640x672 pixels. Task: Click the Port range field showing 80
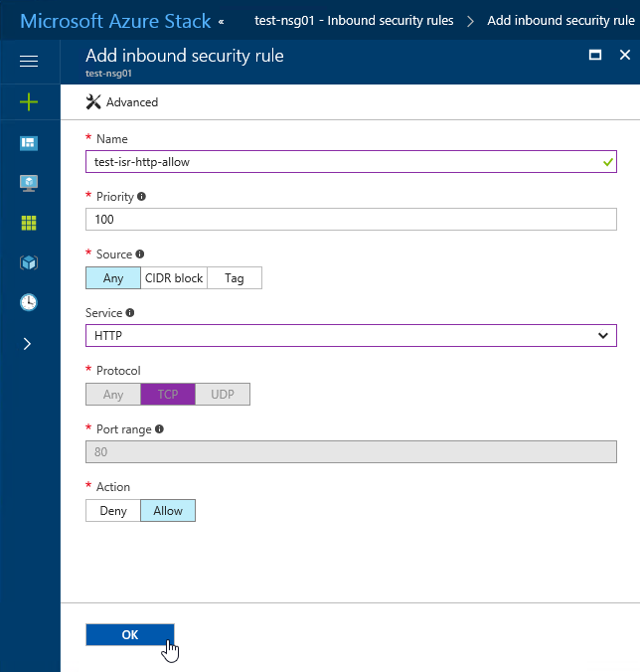[351, 451]
